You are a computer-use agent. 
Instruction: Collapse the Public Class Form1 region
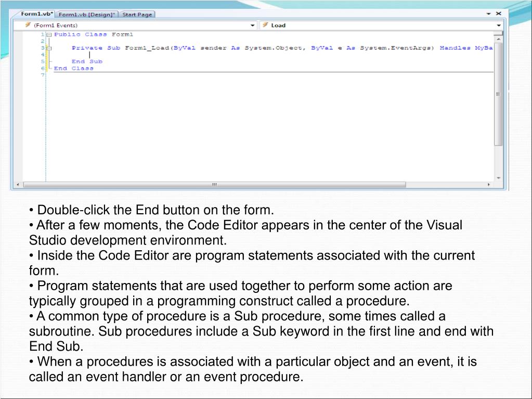(x=49, y=35)
